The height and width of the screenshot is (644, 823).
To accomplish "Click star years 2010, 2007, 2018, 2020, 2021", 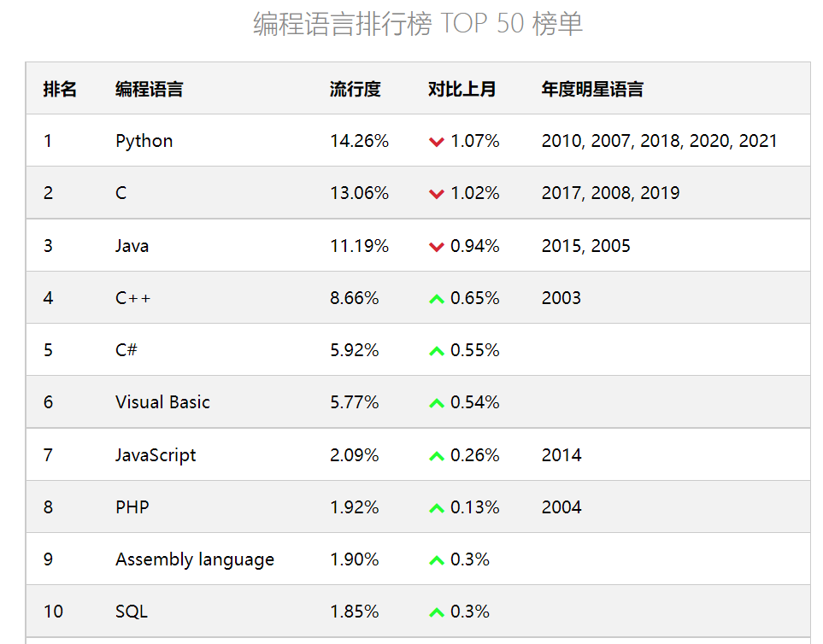I will pyautogui.click(x=659, y=141).
